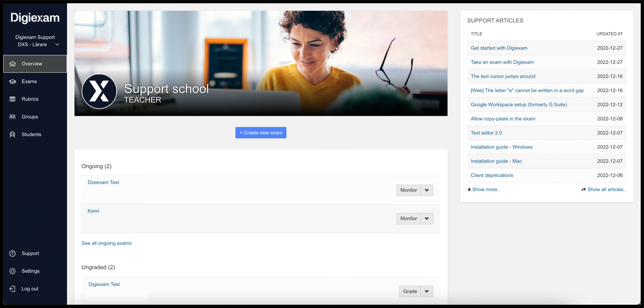Click the Create new exam button

click(x=261, y=133)
